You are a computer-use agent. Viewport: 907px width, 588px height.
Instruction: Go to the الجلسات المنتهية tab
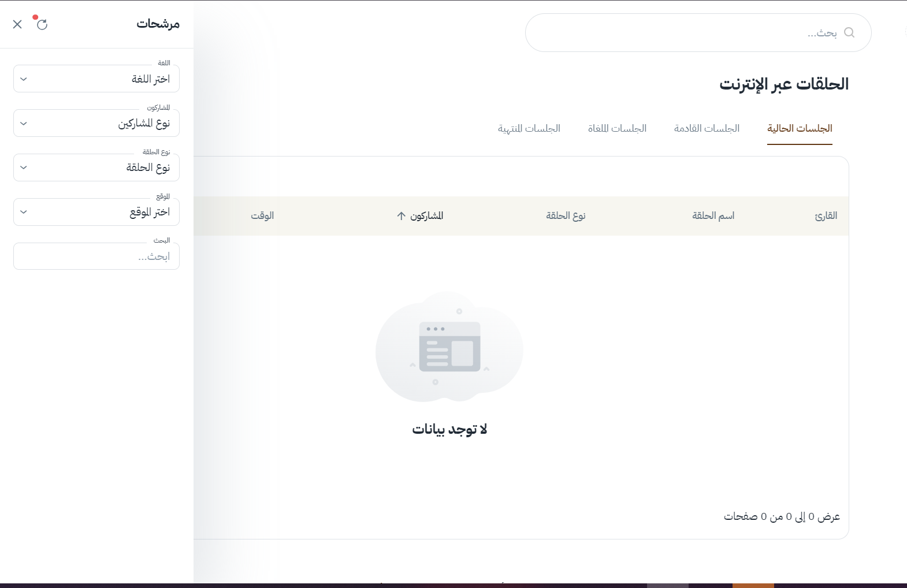point(529,128)
